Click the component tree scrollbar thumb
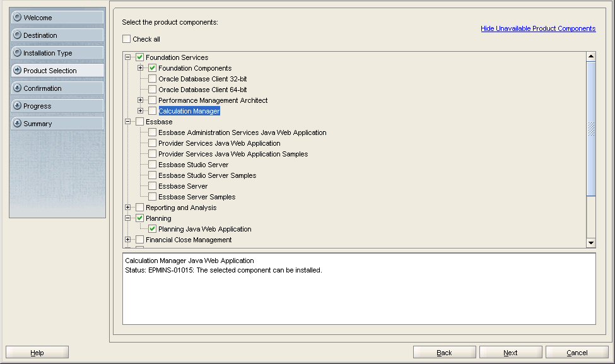 pos(591,129)
